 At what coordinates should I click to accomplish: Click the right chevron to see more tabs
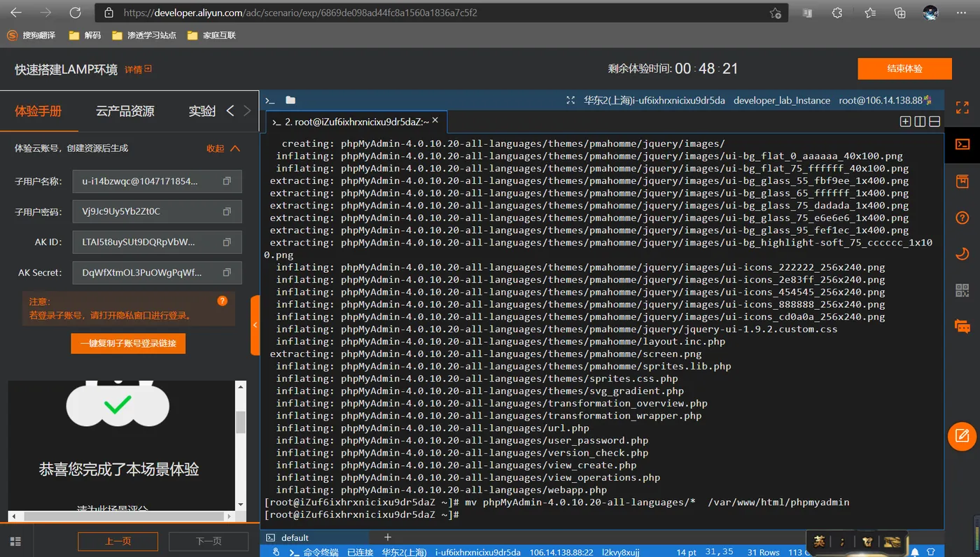coord(247,111)
